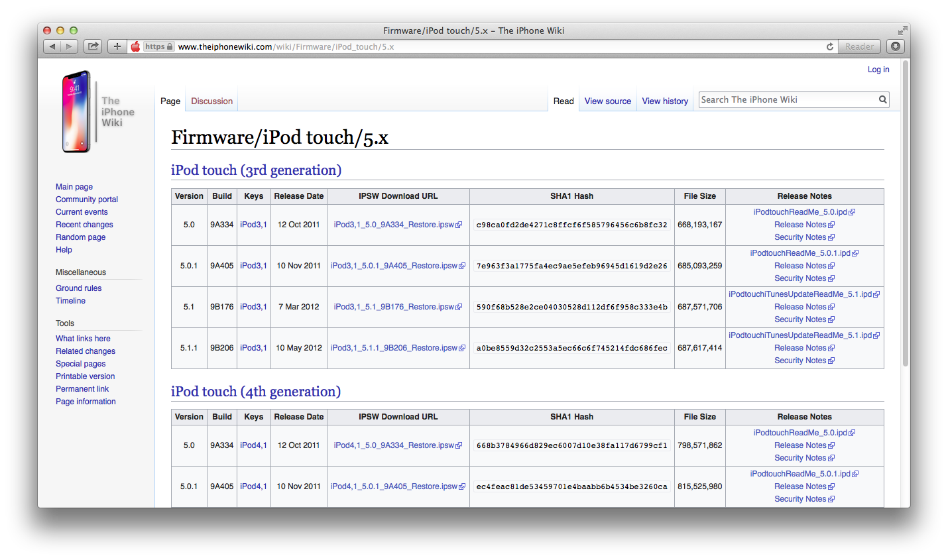Switch to the Discussion tab
The width and height of the screenshot is (948, 560).
[211, 101]
